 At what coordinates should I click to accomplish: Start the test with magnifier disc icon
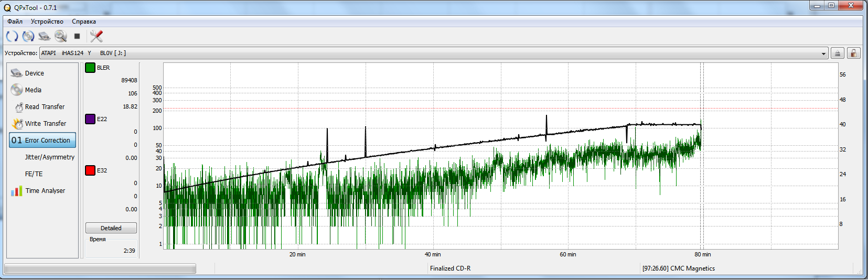click(x=61, y=36)
